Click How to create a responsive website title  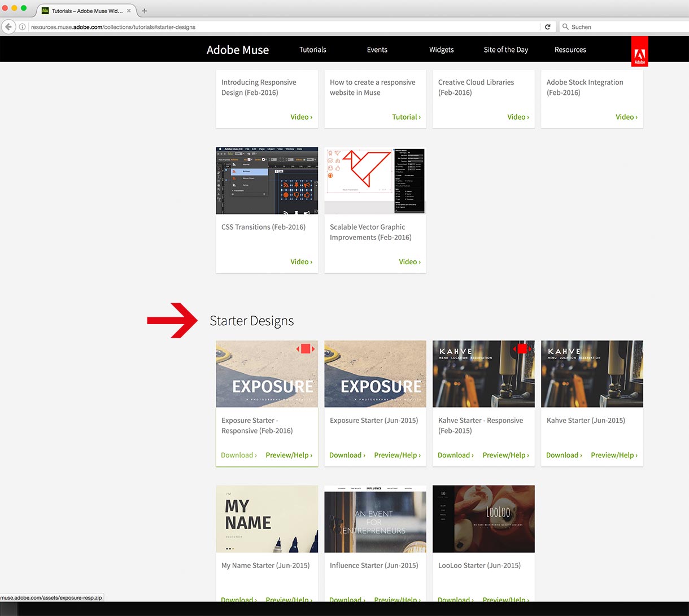coord(373,88)
